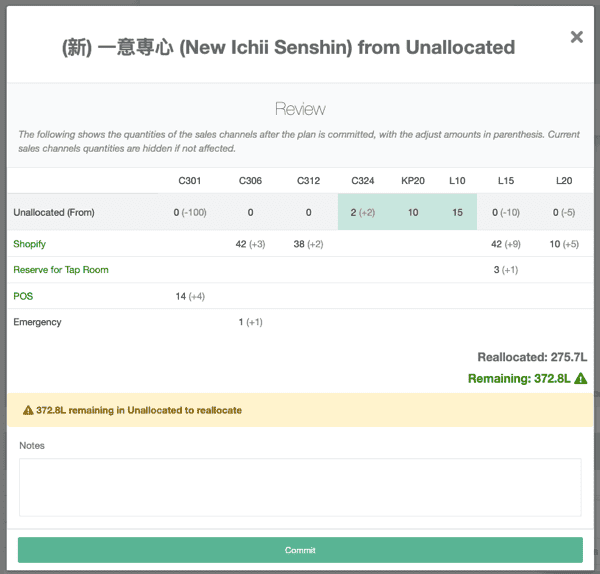Image resolution: width=600 pixels, height=574 pixels.
Task: Click the 372.8L remaining in Unallocated warning message
Action: point(139,410)
